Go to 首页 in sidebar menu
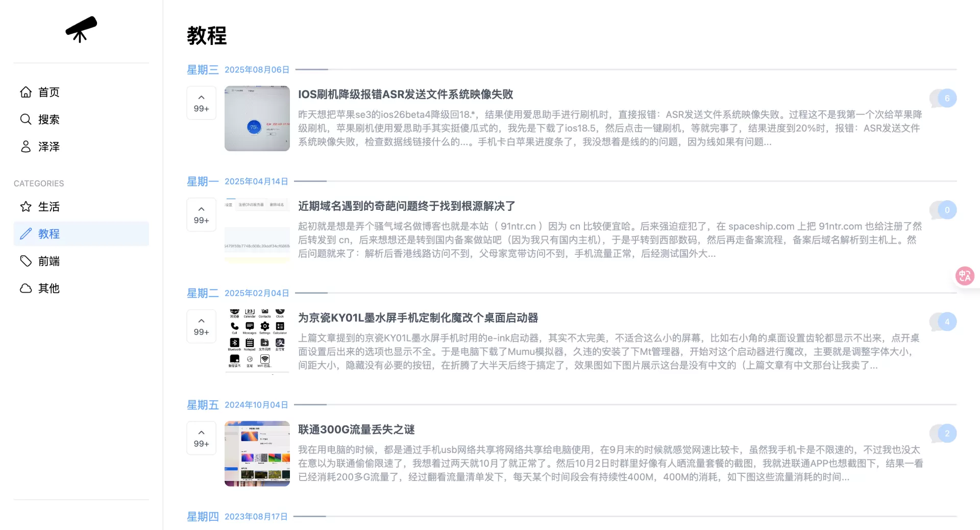980x530 pixels. coord(48,92)
